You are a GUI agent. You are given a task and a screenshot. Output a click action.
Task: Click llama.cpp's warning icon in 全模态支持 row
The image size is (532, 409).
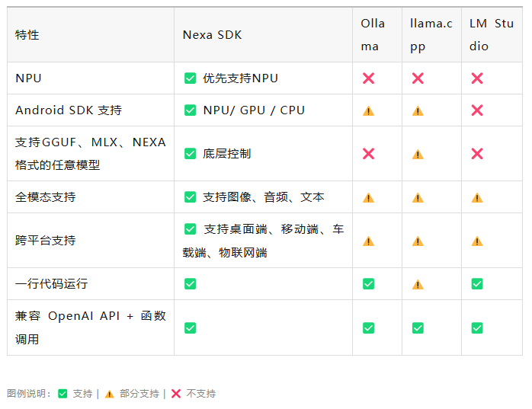pos(418,198)
